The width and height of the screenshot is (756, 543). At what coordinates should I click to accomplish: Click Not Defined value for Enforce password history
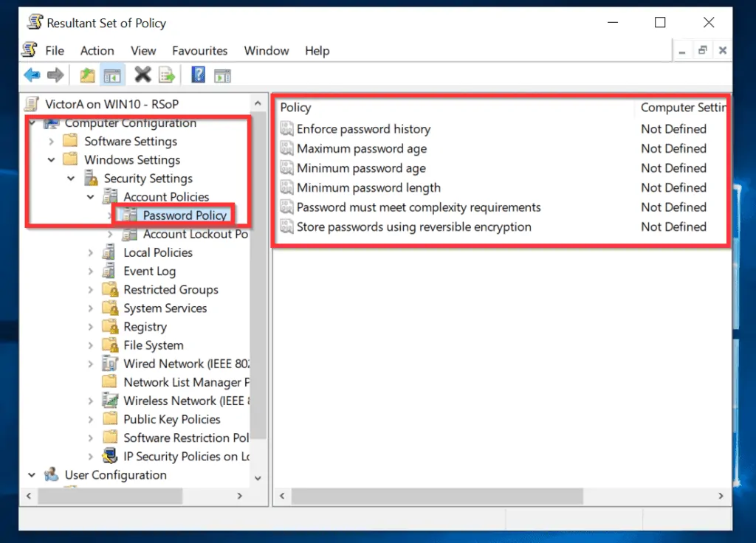coord(673,128)
